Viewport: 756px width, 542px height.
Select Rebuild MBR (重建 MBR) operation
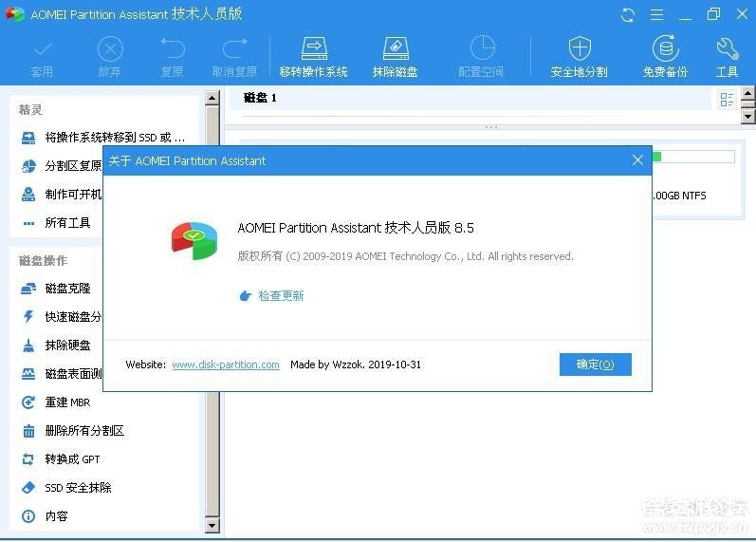(67, 402)
